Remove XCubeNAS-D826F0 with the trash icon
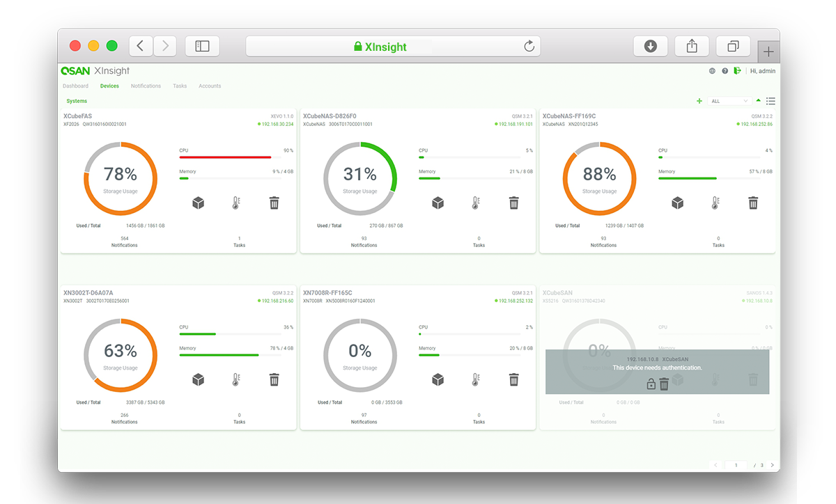 click(x=514, y=203)
